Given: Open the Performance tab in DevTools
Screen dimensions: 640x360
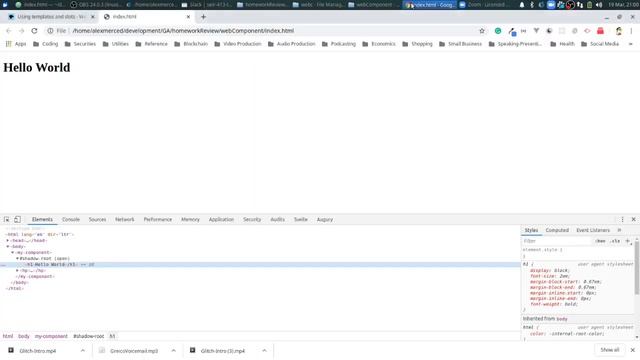Looking at the screenshot, I should 158,220.
